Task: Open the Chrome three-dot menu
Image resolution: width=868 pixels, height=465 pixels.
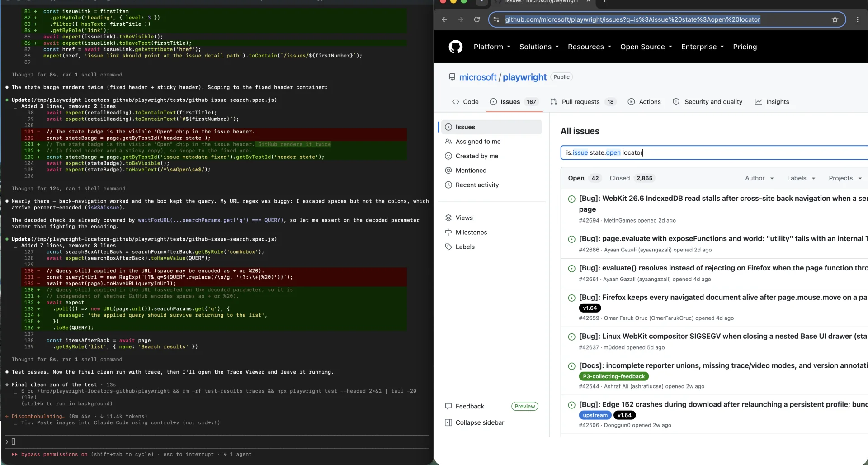Action: point(857,19)
